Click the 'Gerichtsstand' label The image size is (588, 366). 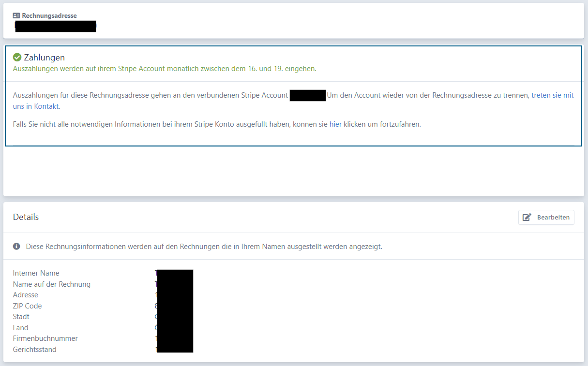click(35, 350)
